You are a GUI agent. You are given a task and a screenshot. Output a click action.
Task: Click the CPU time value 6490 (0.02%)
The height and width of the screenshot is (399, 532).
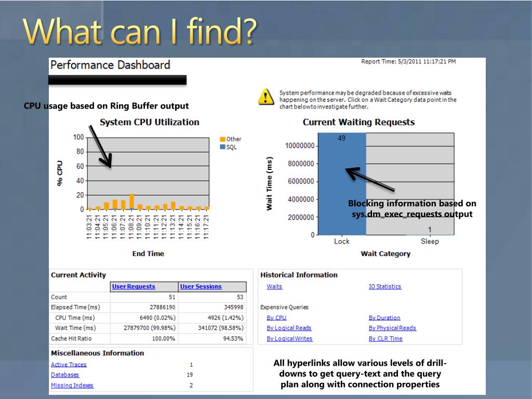tap(157, 317)
